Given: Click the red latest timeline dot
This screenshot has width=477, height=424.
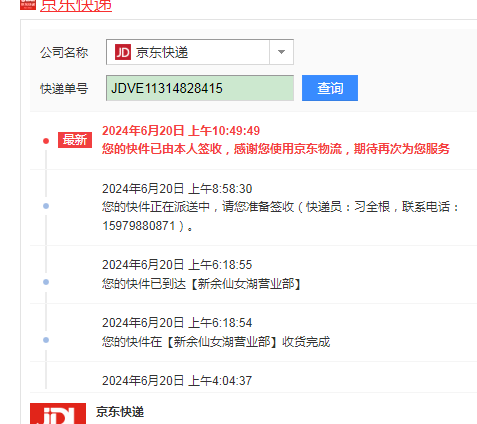Looking at the screenshot, I should tap(46, 141).
